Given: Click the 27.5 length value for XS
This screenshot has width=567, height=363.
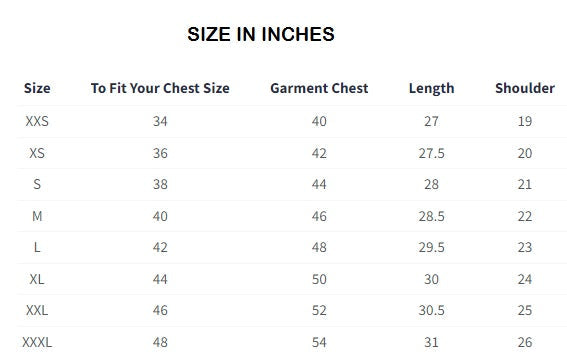Looking at the screenshot, I should click(431, 153).
